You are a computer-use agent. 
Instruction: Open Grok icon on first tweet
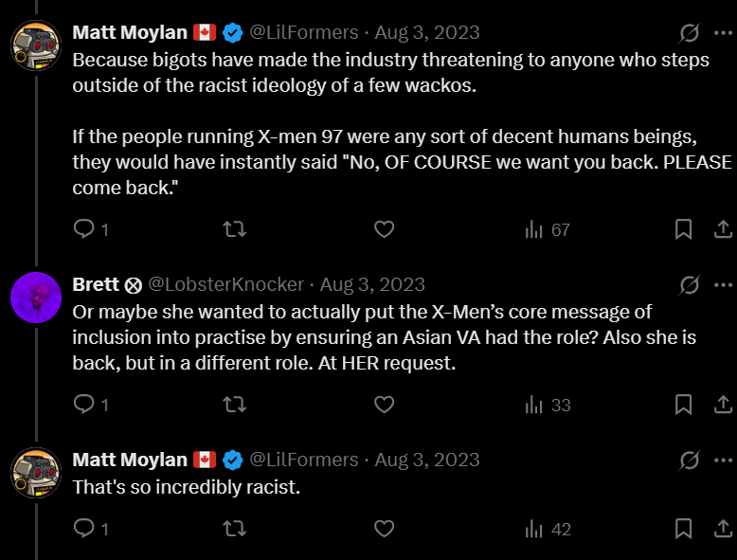point(690,33)
